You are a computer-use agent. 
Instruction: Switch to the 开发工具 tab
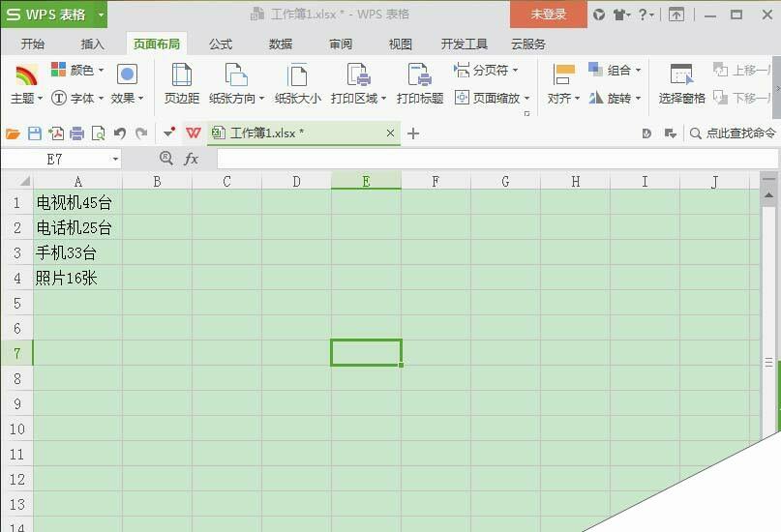point(465,44)
